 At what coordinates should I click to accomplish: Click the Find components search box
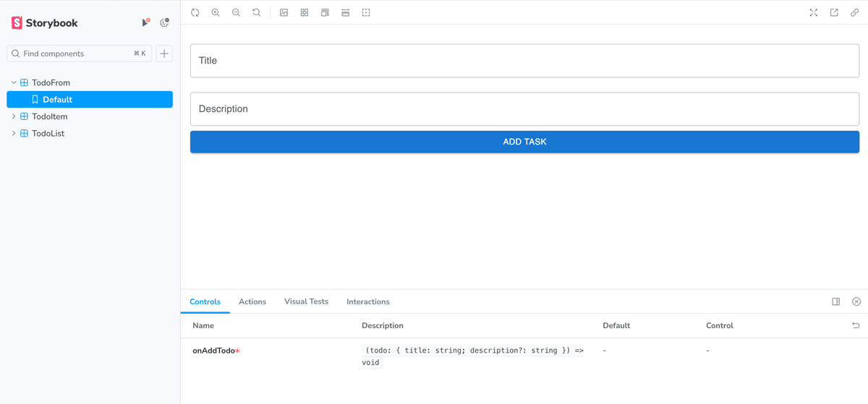(x=80, y=53)
